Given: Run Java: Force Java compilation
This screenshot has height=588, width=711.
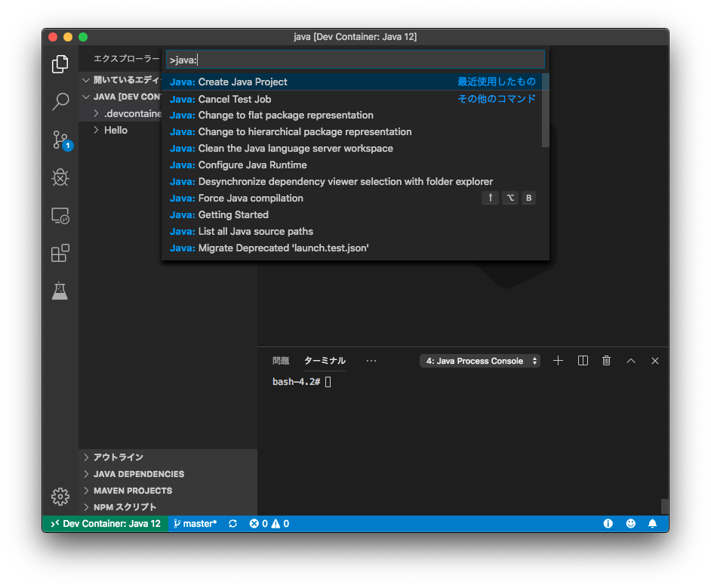Looking at the screenshot, I should [352, 198].
